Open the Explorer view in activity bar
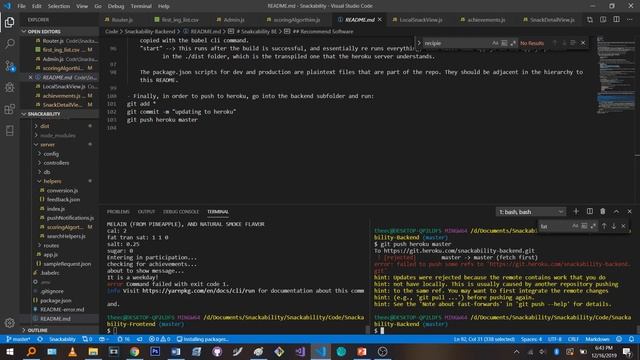640x360 pixels. tap(9, 22)
